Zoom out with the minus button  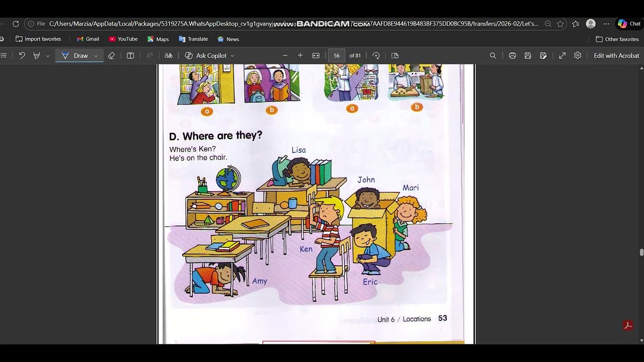tap(285, 56)
